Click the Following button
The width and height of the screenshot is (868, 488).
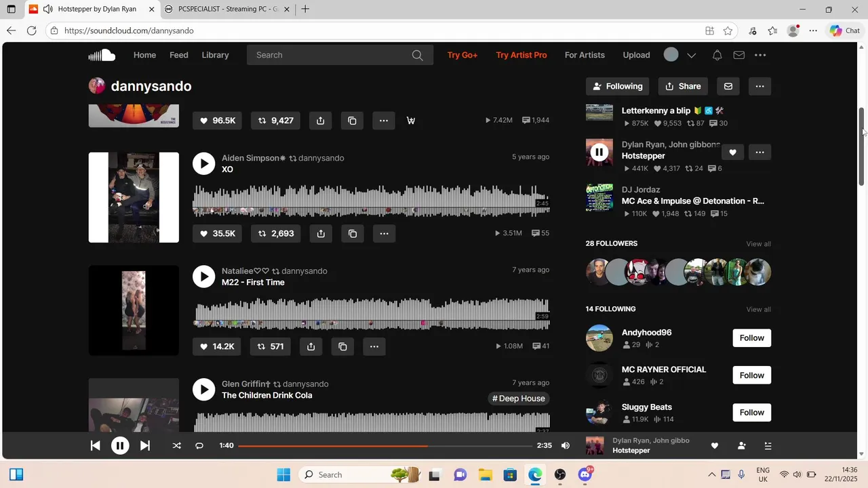(x=617, y=86)
